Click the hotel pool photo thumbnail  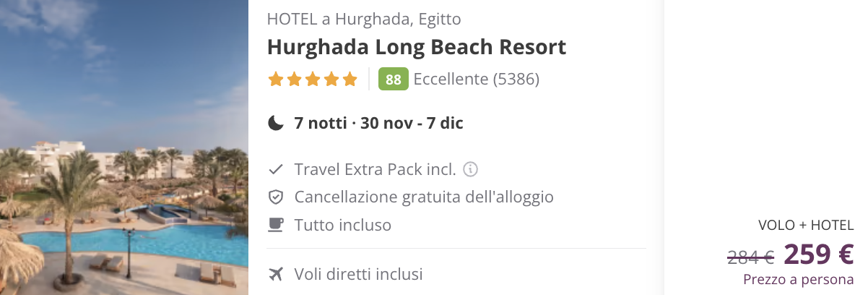pos(124,147)
